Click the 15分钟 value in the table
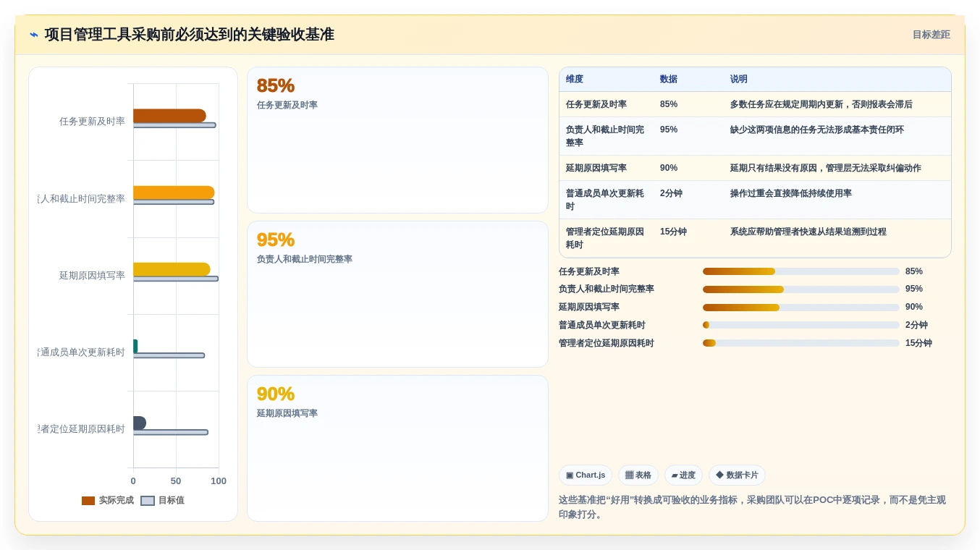 coord(673,232)
